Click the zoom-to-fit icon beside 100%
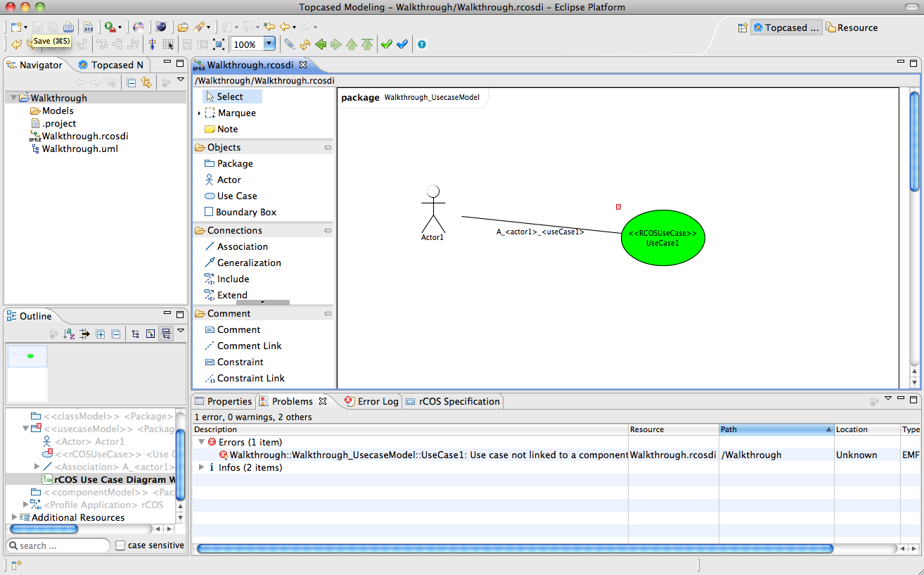Viewport: 924px width, 575px height. pyautogui.click(x=219, y=44)
